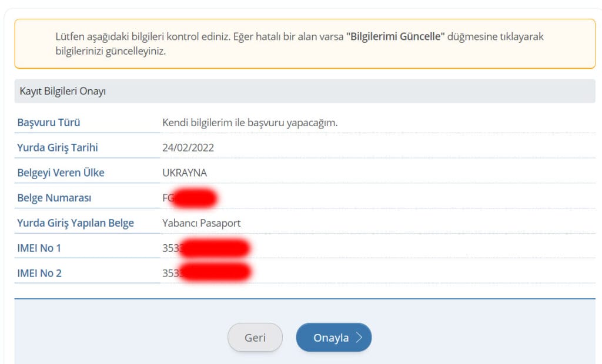This screenshot has height=364, width=602.
Task: Click the redacted IMEI No 1 value
Action: pyautogui.click(x=206, y=248)
